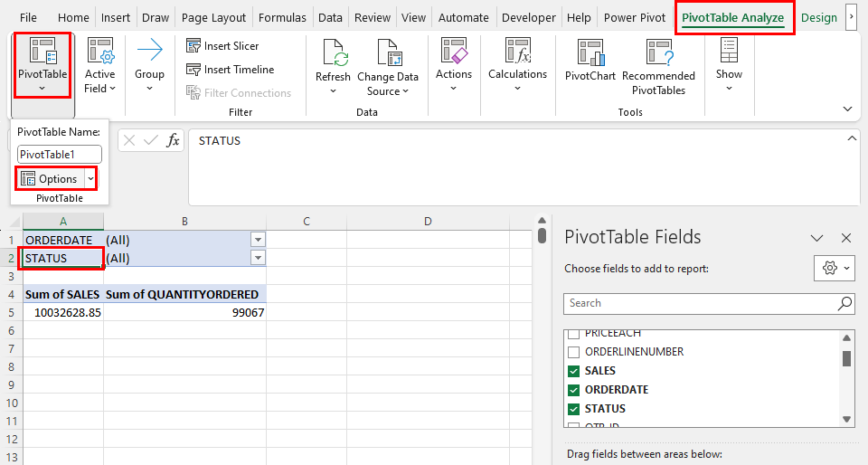Expand the formula bar
This screenshot has height=465, width=868.
[852, 138]
